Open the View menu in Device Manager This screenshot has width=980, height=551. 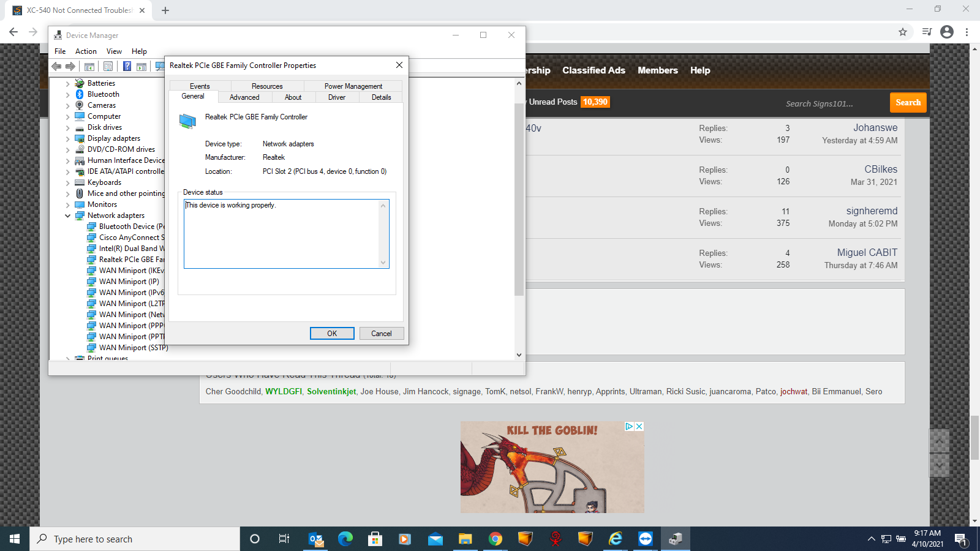pos(114,51)
